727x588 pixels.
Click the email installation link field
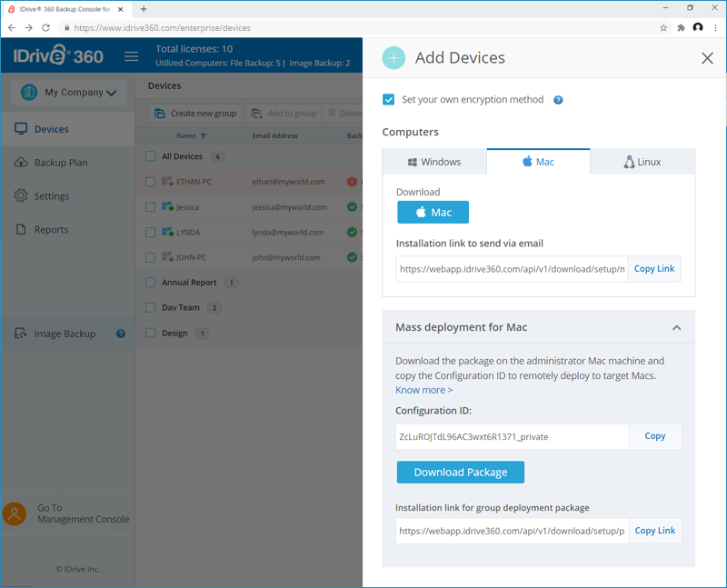pos(512,269)
